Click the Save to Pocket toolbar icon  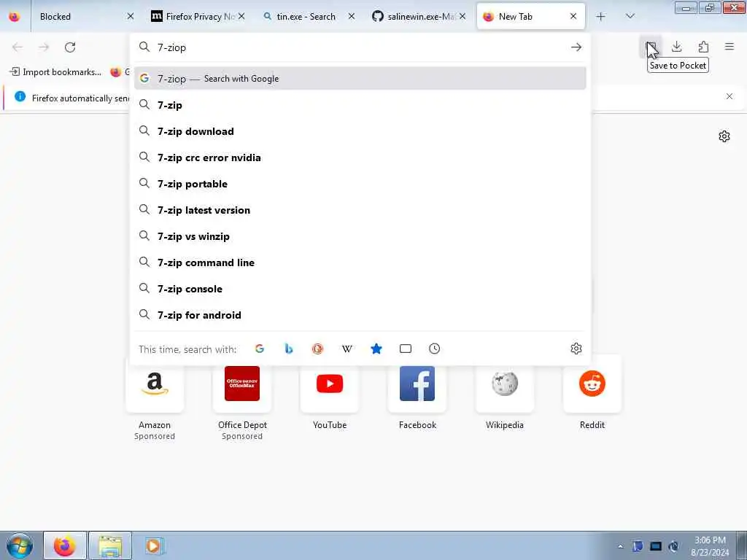650,47
